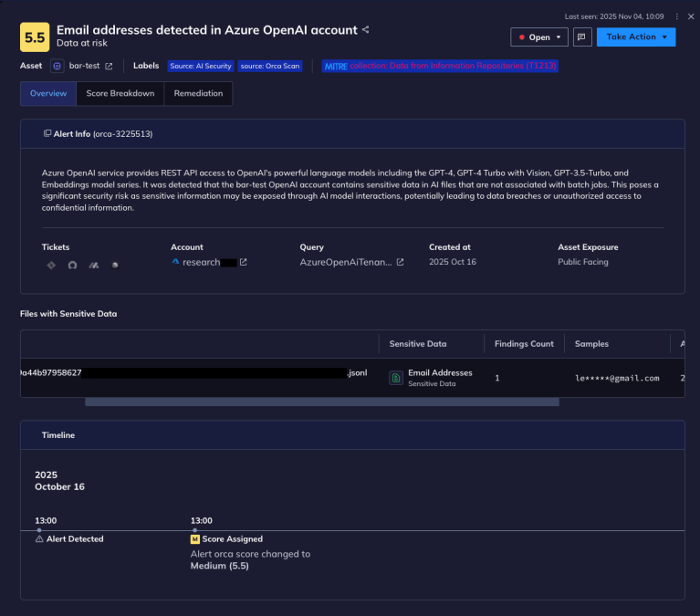Click the copy icon beside Alert Info
Image resolution: width=700 pixels, height=616 pixels.
[47, 133]
